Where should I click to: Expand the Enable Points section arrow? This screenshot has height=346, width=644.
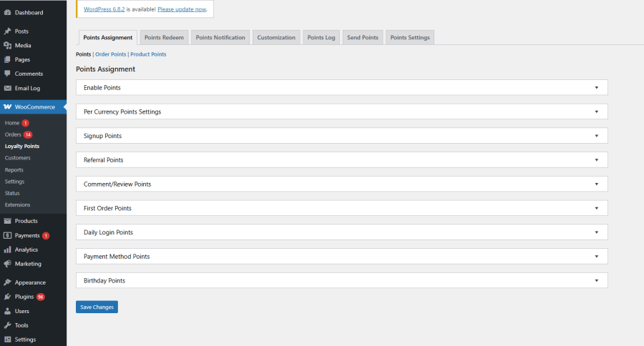(596, 87)
